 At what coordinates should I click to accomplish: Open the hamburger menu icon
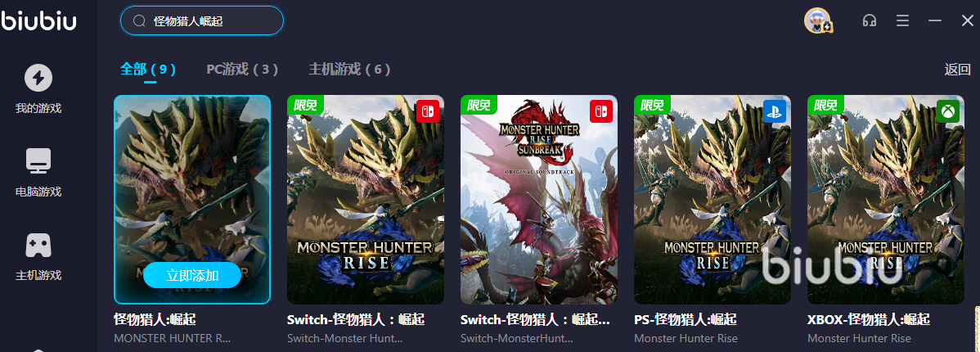point(901,20)
